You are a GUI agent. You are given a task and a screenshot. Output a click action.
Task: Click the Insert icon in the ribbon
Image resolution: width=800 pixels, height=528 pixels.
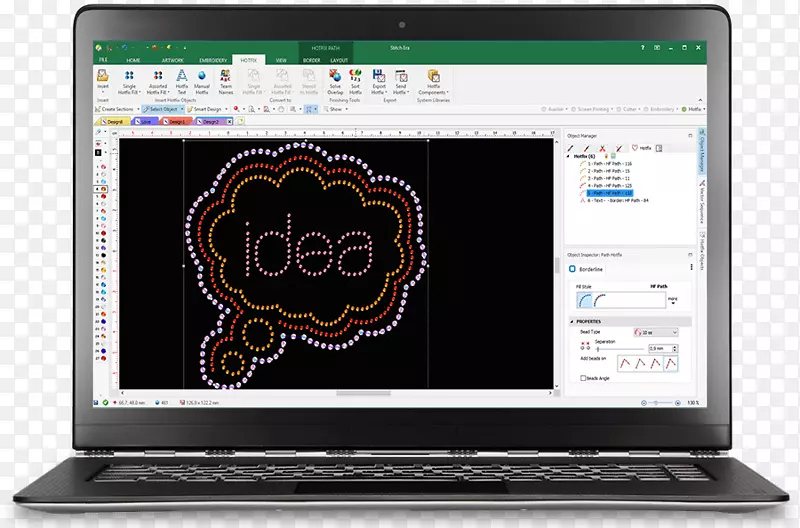pyautogui.click(x=103, y=77)
